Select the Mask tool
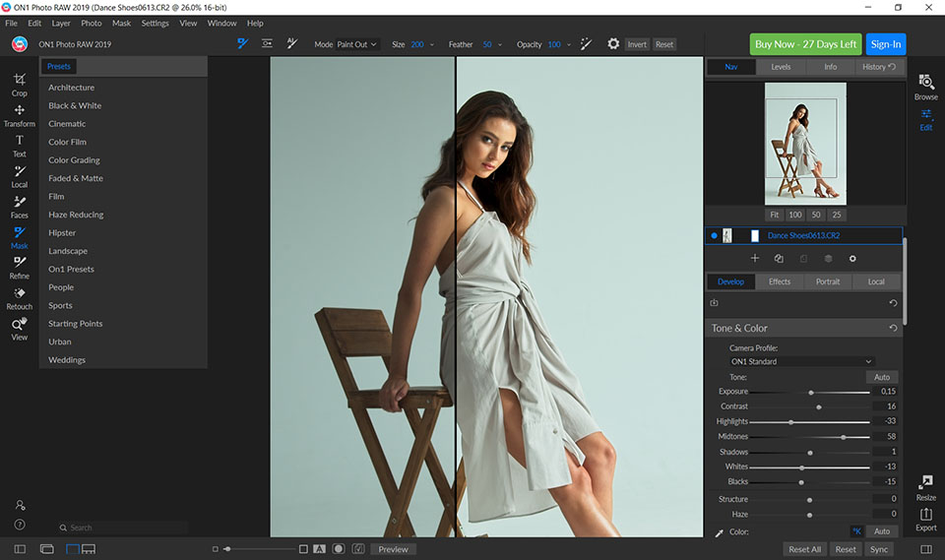 pos(20,237)
